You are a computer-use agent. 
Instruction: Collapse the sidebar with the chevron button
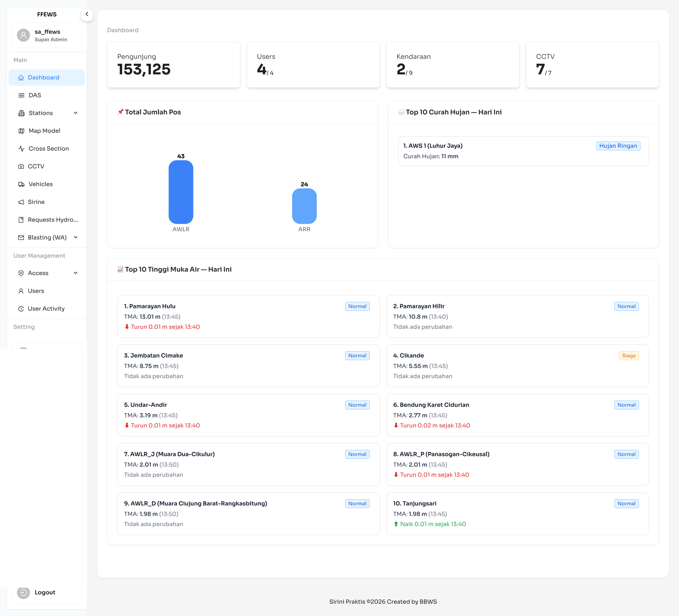pos(87,14)
